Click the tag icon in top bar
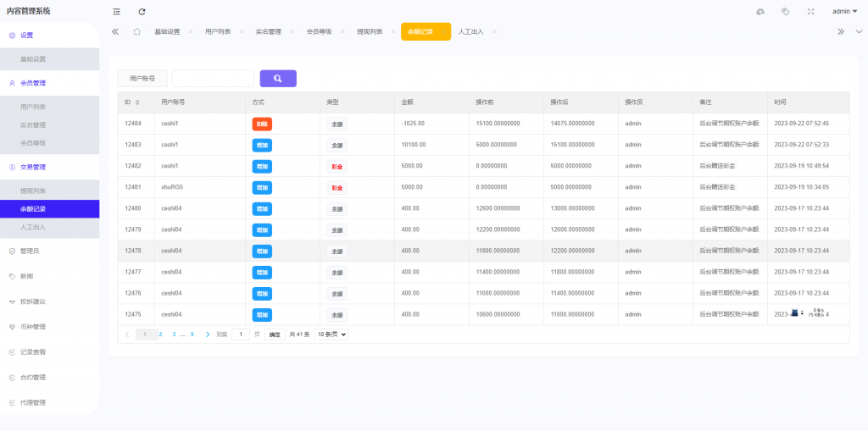Screen dimensions: 868x431 786,11
